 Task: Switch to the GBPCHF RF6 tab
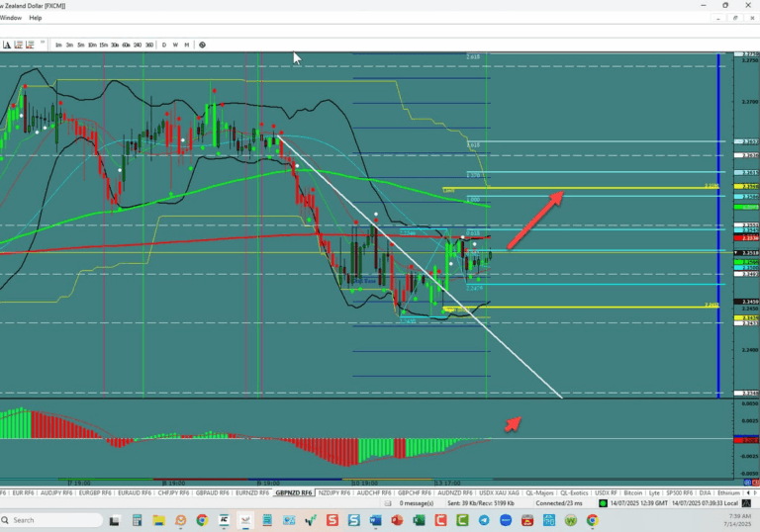[x=415, y=492]
